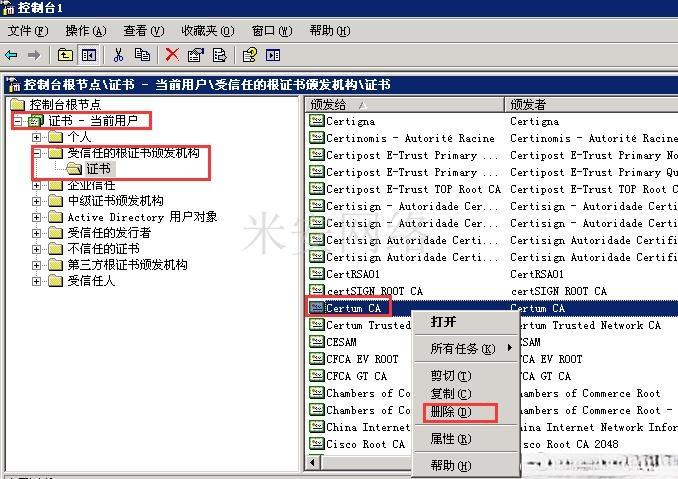This screenshot has height=479, width=678.
Task: Open the 帮助(H) menu in menu bar
Action: tap(329, 31)
